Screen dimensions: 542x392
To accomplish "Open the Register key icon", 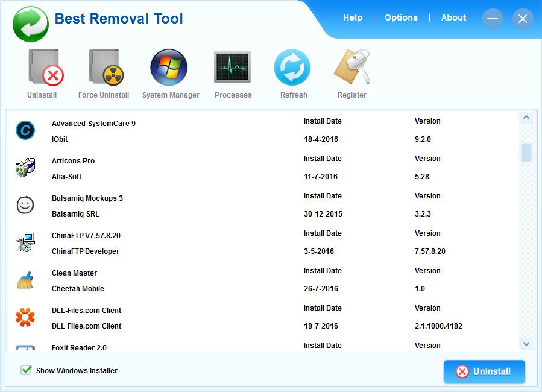I will (353, 67).
